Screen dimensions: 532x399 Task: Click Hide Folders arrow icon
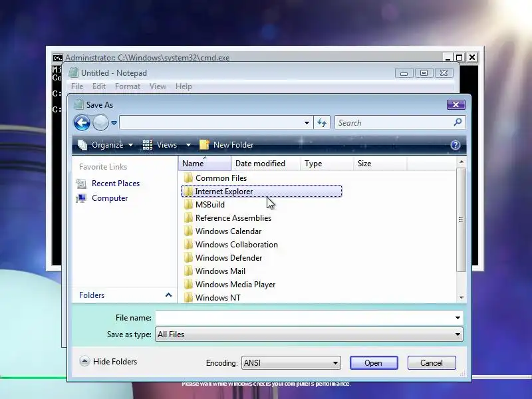point(84,361)
